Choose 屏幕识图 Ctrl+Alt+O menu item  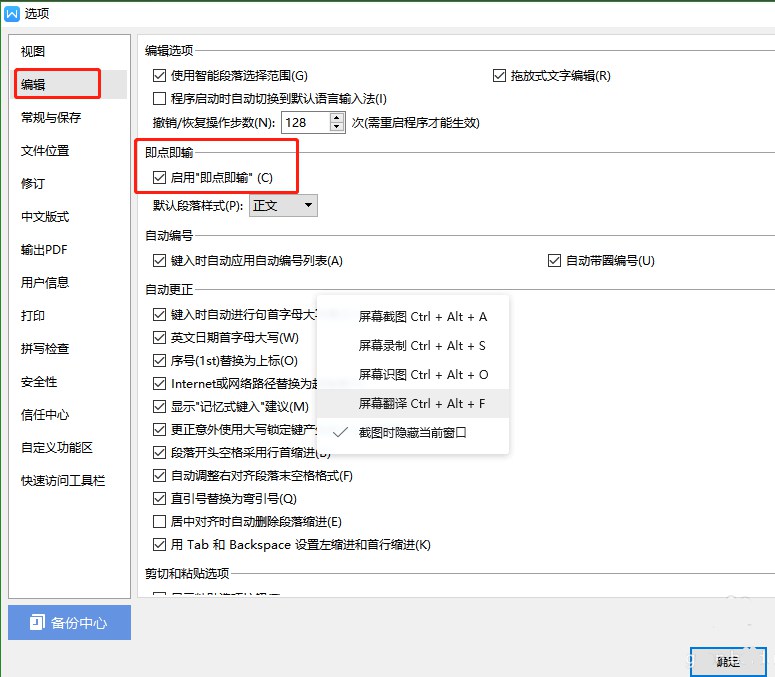tap(413, 375)
